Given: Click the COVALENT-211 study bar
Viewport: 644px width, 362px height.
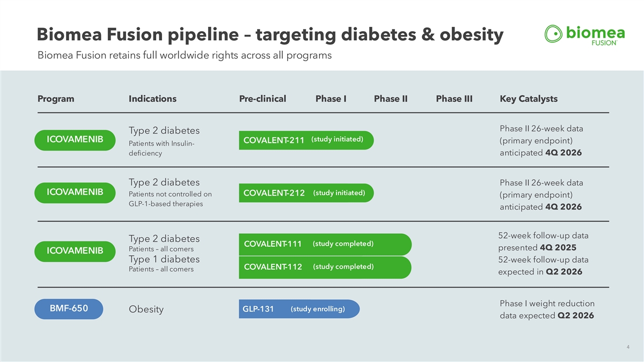Looking at the screenshot, I should pyautogui.click(x=306, y=140).
